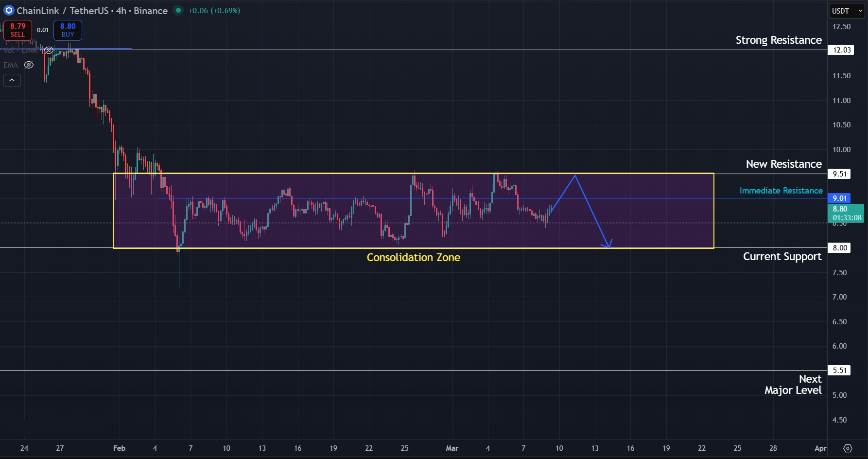Click the 9.01 Immediate Resistance price level
Screen dimensions: 868x459
point(840,198)
